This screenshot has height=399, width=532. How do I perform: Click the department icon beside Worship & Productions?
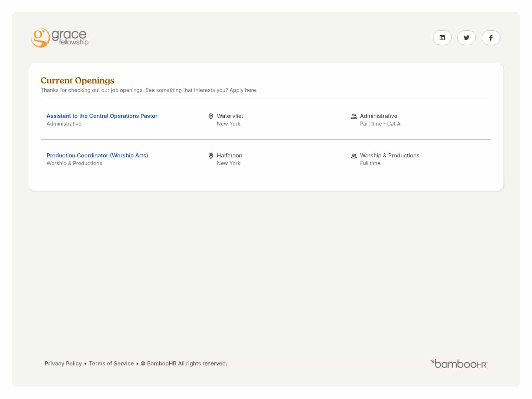[354, 156]
